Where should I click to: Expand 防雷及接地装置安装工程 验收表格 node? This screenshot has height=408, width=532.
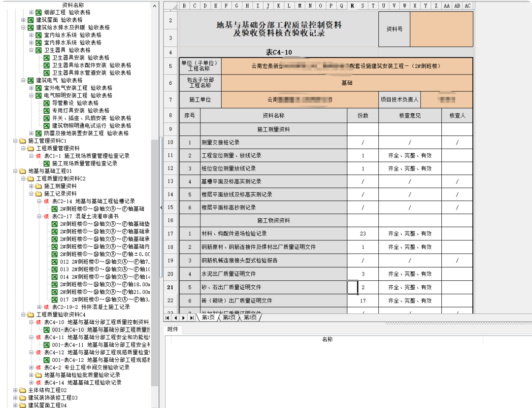[31, 134]
